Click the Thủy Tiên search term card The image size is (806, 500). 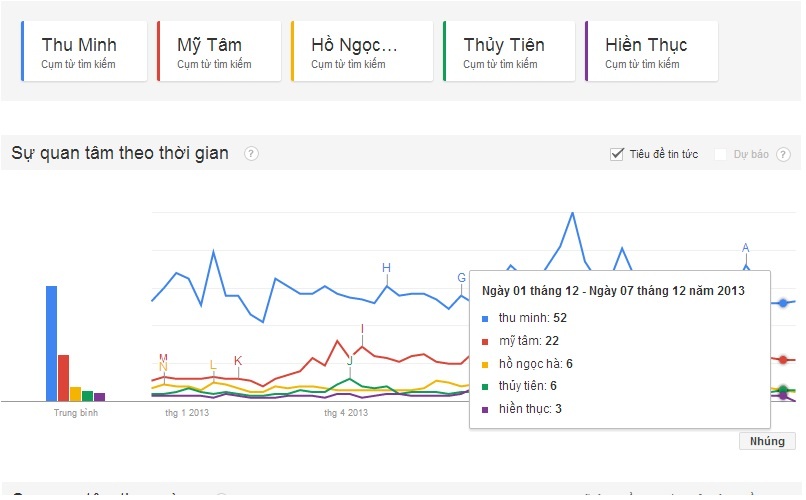509,52
